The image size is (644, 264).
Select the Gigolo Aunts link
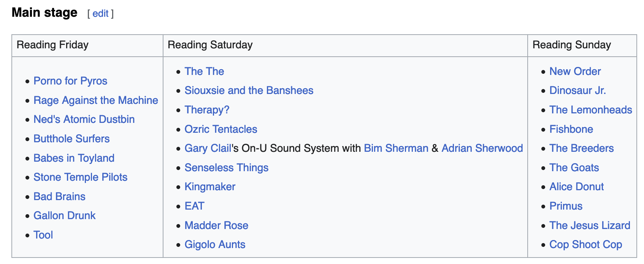(215, 245)
